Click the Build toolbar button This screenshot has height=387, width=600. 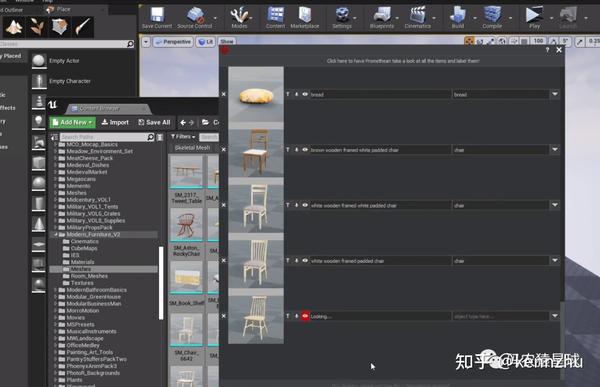[458, 18]
